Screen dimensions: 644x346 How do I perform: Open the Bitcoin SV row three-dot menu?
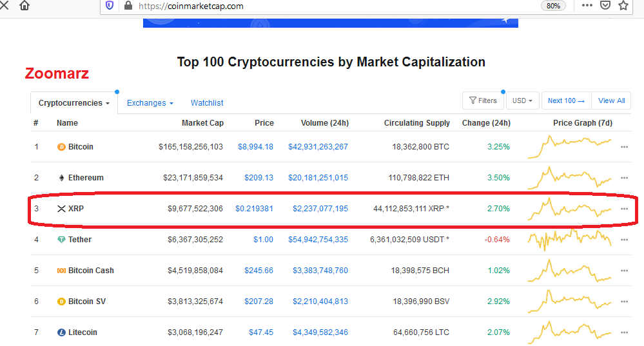click(x=624, y=302)
